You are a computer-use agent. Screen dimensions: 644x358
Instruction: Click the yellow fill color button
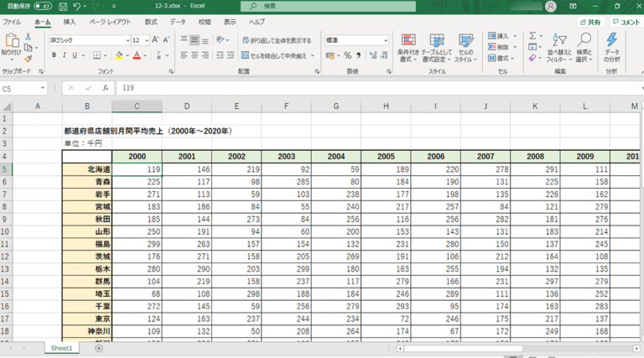tap(120, 55)
